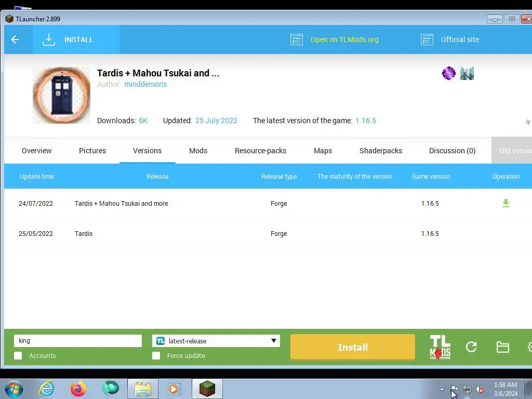The height and width of the screenshot is (399, 532).
Task: Open the settings gear icon
Action: pos(529,347)
